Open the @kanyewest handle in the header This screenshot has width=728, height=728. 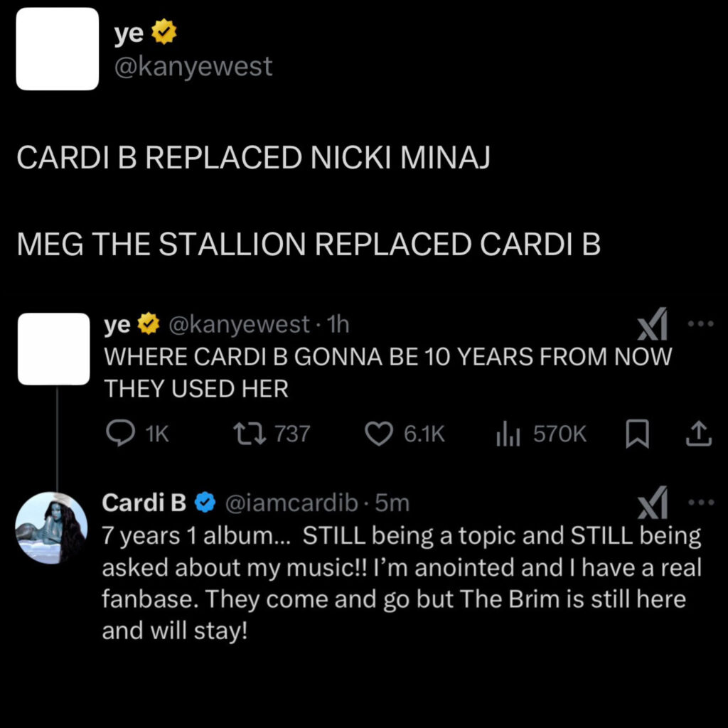click(193, 66)
